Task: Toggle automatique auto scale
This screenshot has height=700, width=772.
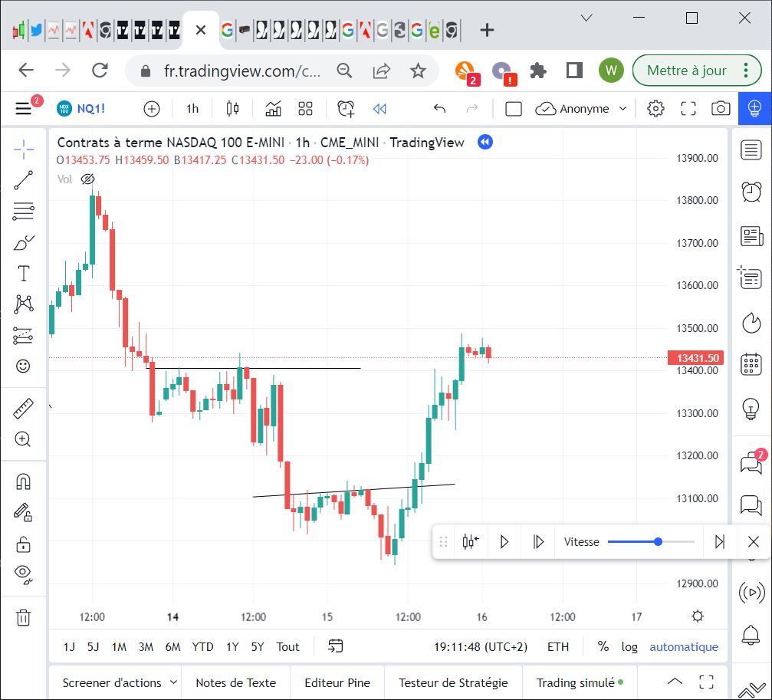Action: tap(684, 647)
